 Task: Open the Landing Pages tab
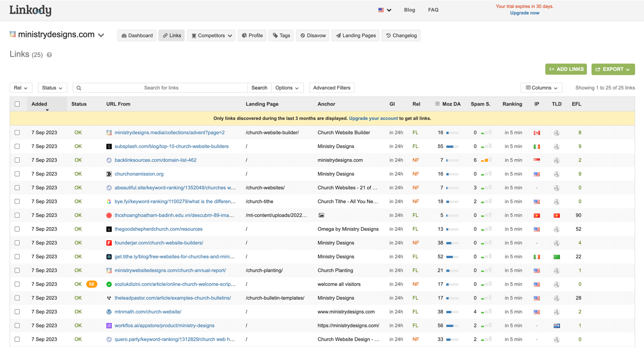(x=355, y=36)
